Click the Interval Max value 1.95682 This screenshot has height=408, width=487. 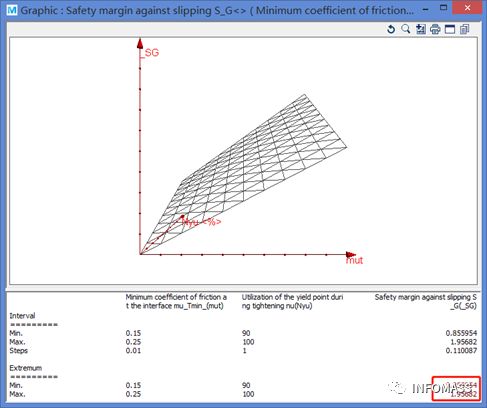tap(463, 342)
